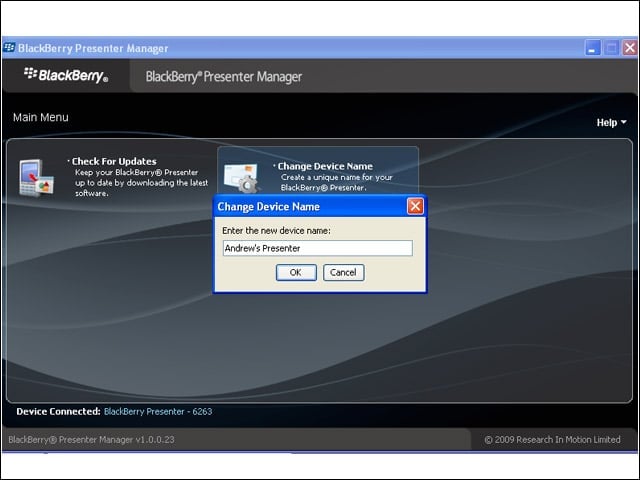The height and width of the screenshot is (480, 640).
Task: Click the "Create a unique name" description text
Action: [336, 182]
